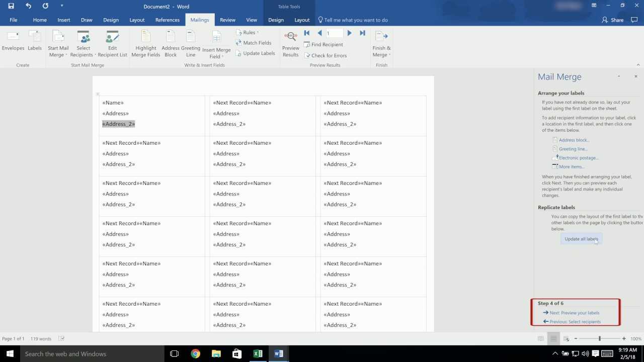Screen dimensions: 644x362
Task: Follow Next: Preview your labels link
Action: pyautogui.click(x=574, y=312)
